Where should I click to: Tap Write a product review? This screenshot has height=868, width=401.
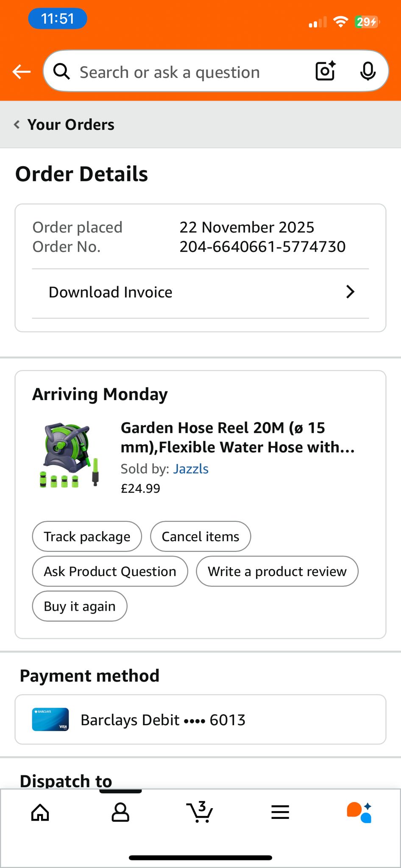click(x=277, y=571)
